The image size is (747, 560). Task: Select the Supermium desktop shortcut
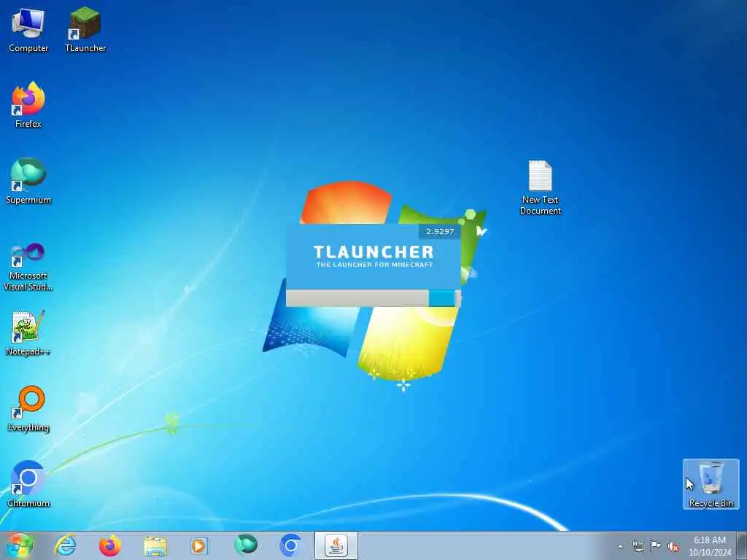tap(28, 182)
